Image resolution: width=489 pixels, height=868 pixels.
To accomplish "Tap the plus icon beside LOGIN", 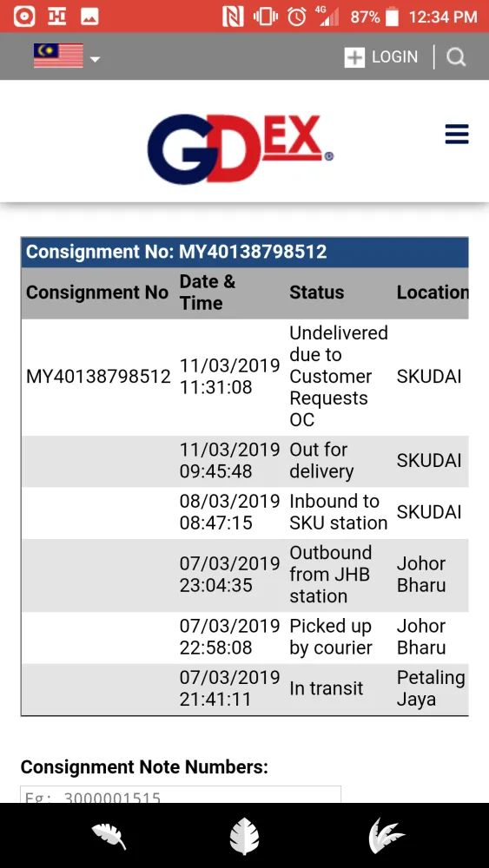I will point(354,57).
